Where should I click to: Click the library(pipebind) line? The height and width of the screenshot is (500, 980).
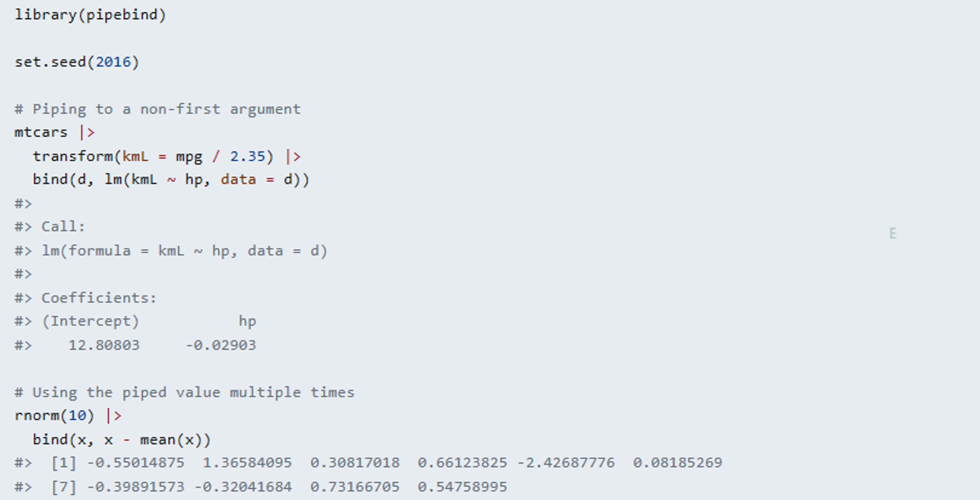(x=91, y=15)
